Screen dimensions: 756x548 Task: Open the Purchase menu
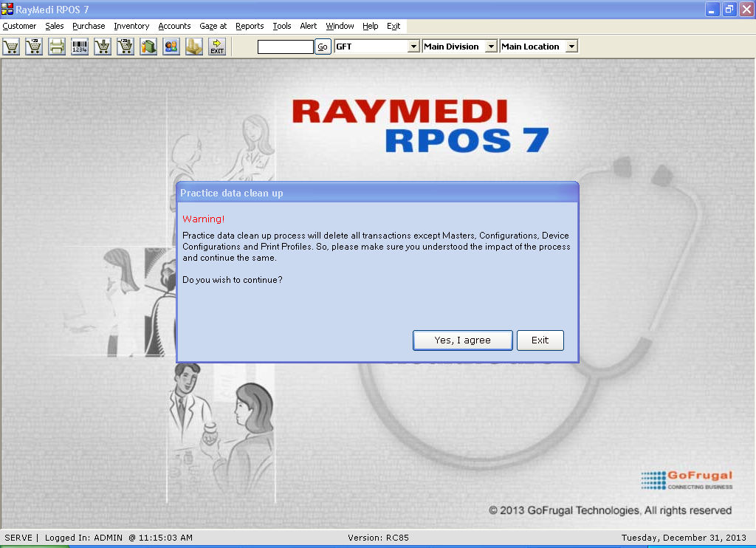point(89,26)
